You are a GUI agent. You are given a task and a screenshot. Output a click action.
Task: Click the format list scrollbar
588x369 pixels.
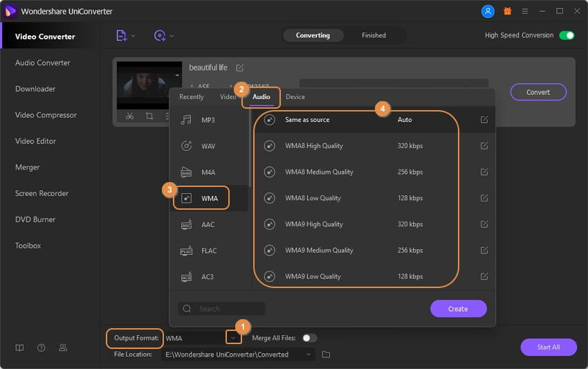click(249, 148)
